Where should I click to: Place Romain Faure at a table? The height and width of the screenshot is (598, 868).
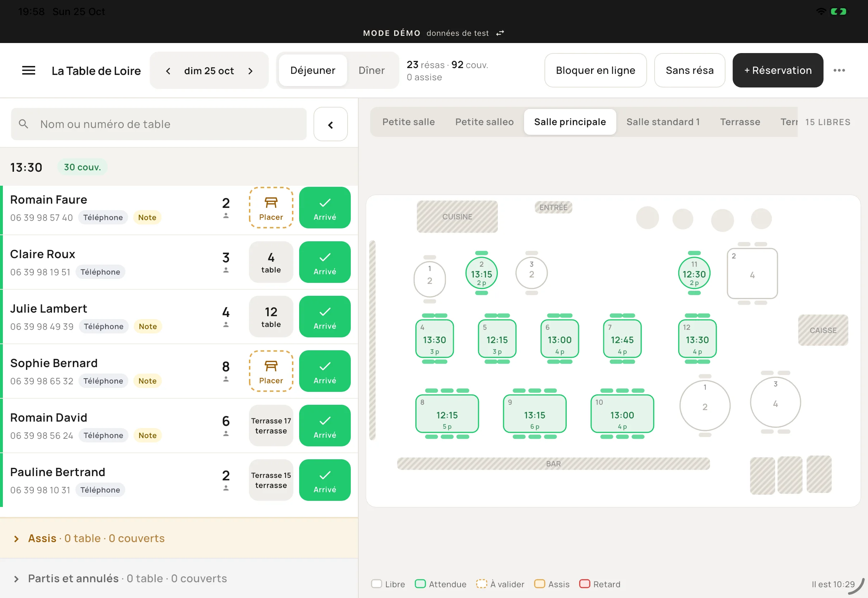click(x=271, y=208)
